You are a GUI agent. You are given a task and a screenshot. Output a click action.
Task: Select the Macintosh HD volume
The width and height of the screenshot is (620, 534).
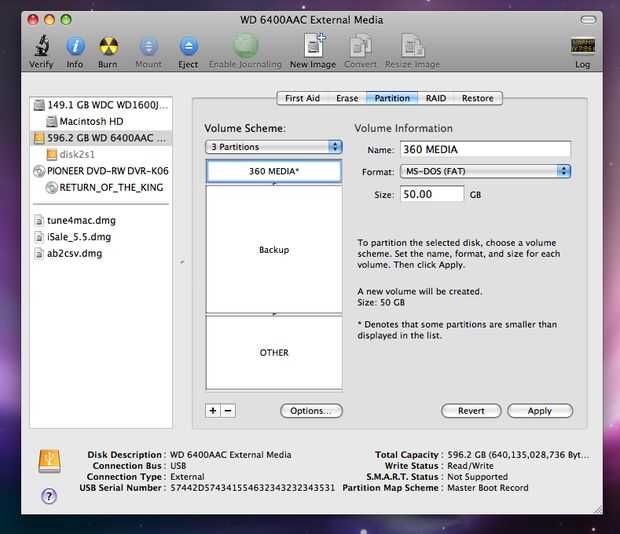tap(101, 122)
